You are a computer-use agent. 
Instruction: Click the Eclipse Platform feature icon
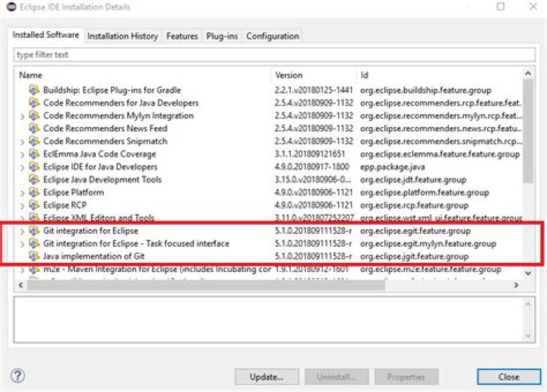[x=34, y=192]
